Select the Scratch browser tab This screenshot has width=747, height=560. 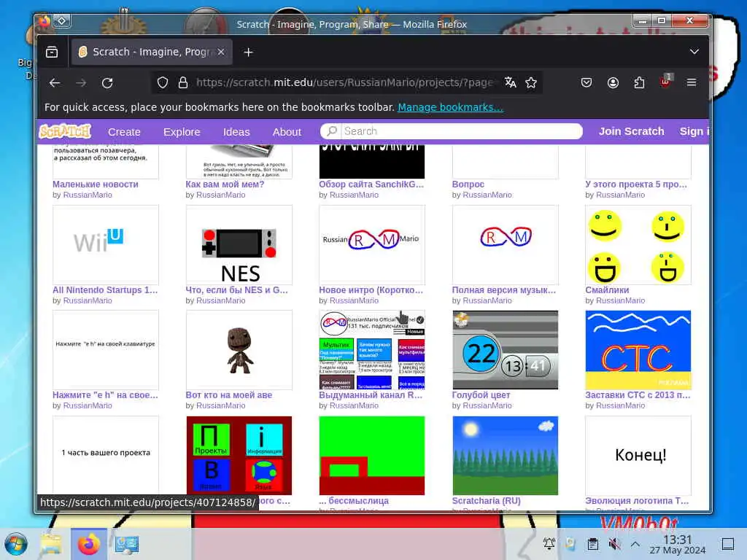click(x=152, y=52)
